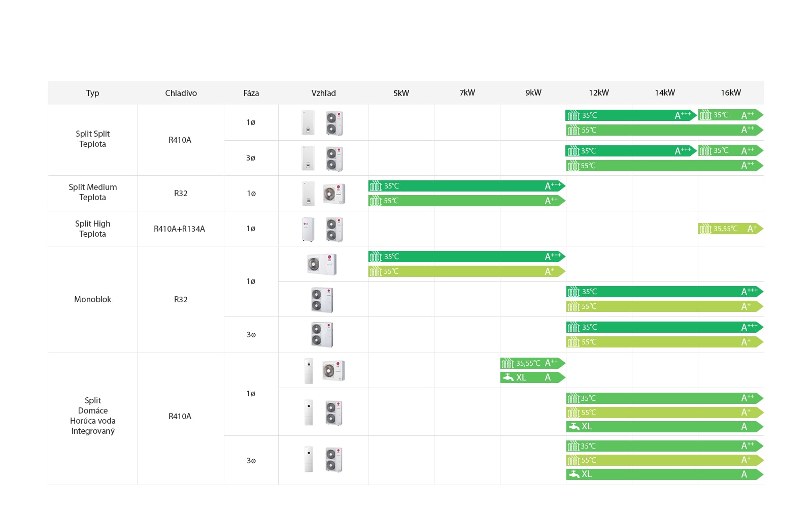The height and width of the screenshot is (508, 812).
Task: Click radiator icon in Monoblok 5kW 55°C bar
Action: 376,272
